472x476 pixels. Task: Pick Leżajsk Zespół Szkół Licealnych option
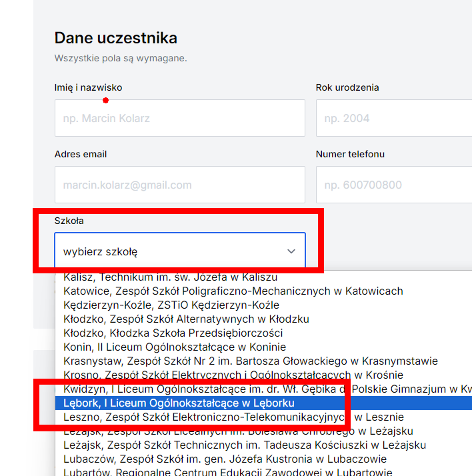point(238,431)
